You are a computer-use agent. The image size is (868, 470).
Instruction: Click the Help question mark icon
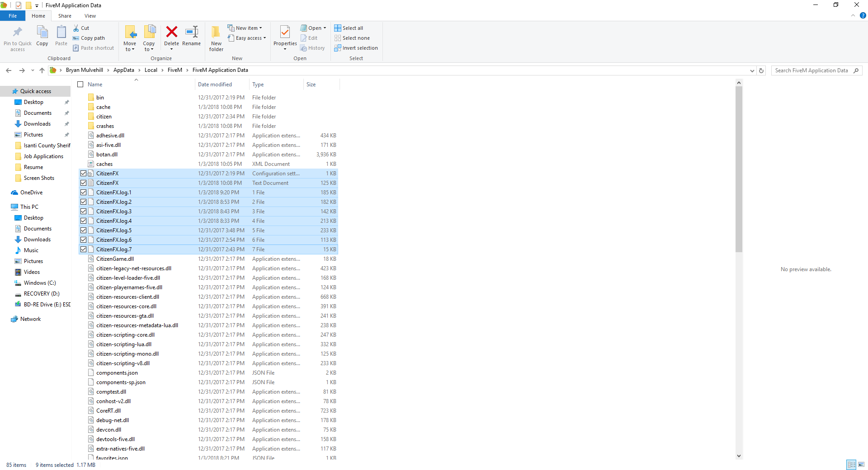tap(863, 15)
